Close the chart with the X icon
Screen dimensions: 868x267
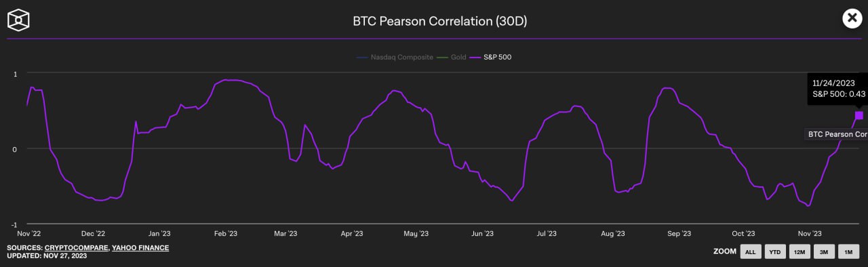(852, 18)
